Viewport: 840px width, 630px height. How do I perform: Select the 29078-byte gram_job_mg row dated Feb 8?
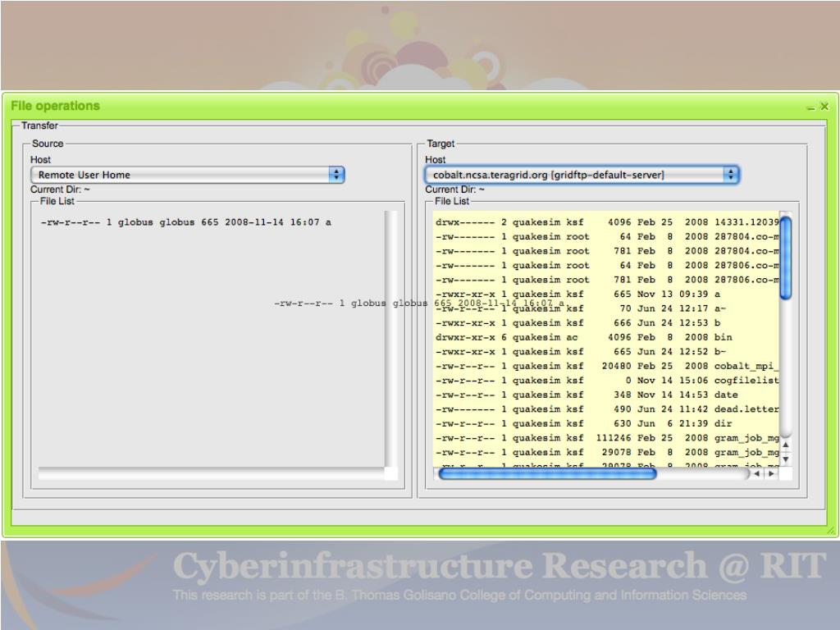tap(606, 453)
